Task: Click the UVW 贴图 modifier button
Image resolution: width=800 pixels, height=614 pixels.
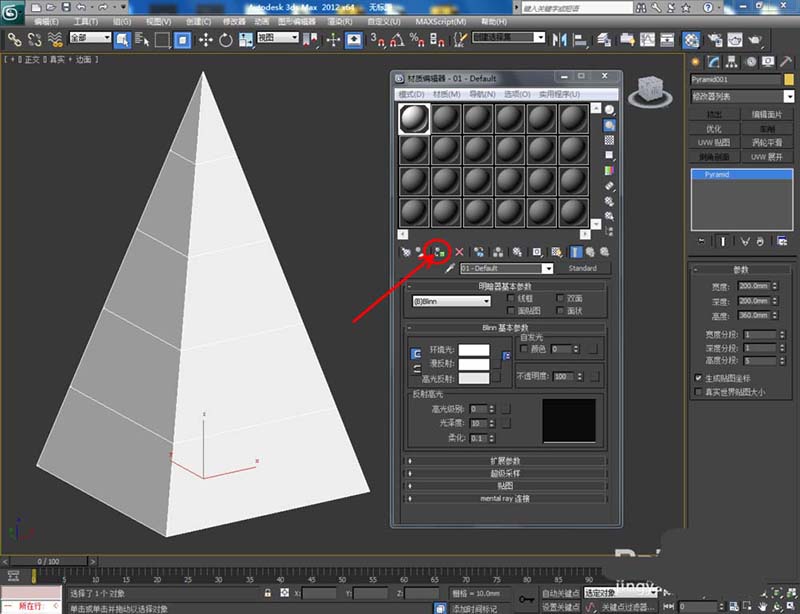Action: 713,142
